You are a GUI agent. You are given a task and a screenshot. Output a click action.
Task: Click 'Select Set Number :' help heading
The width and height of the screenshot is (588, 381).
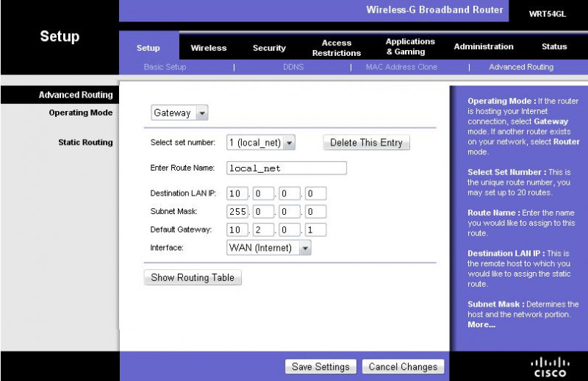tap(507, 172)
